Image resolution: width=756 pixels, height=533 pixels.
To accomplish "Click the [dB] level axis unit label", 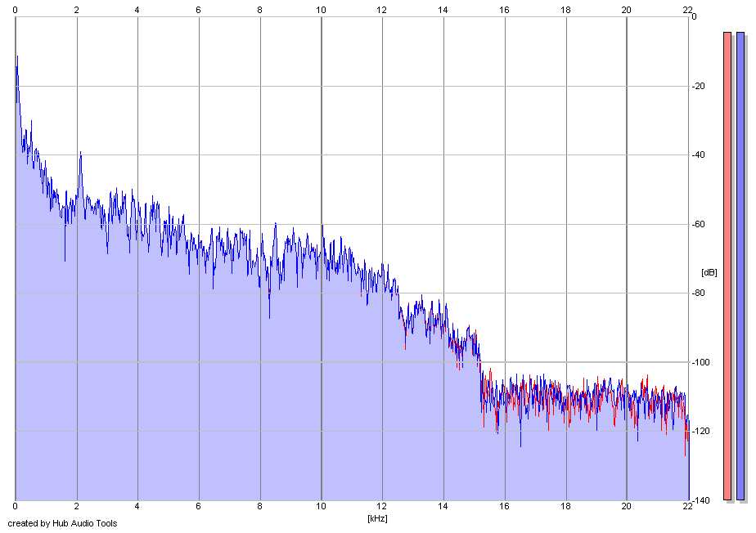I will 709,272.
